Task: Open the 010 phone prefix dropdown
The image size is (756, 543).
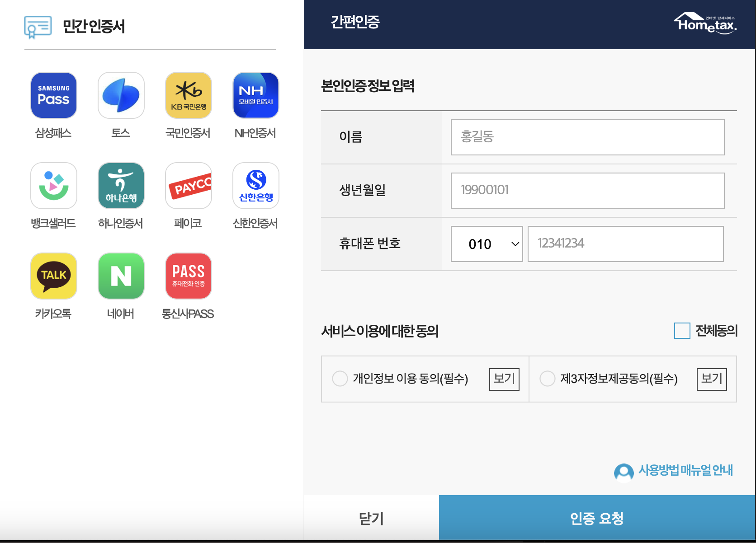Action: 487,244
